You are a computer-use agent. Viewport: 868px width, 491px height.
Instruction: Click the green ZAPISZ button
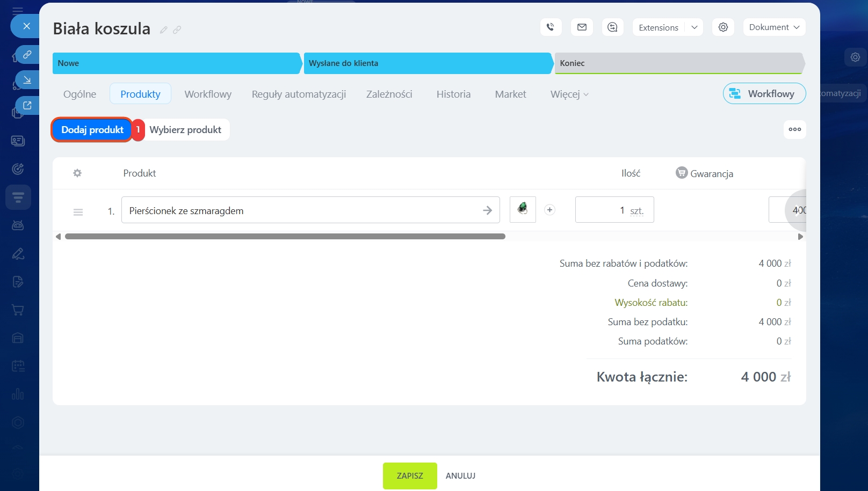409,476
